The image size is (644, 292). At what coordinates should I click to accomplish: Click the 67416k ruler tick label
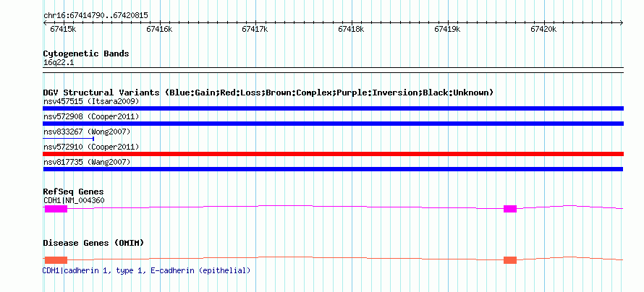coord(159,29)
